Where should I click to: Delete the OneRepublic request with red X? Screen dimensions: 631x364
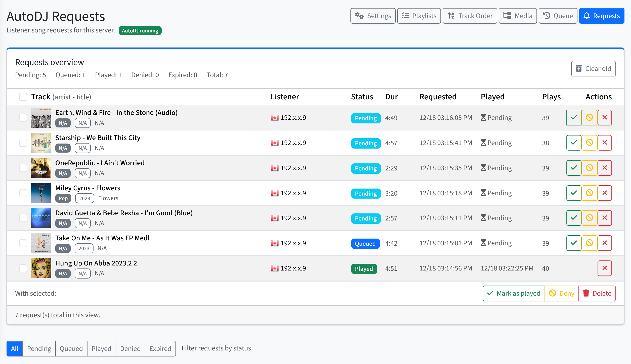pyautogui.click(x=605, y=168)
